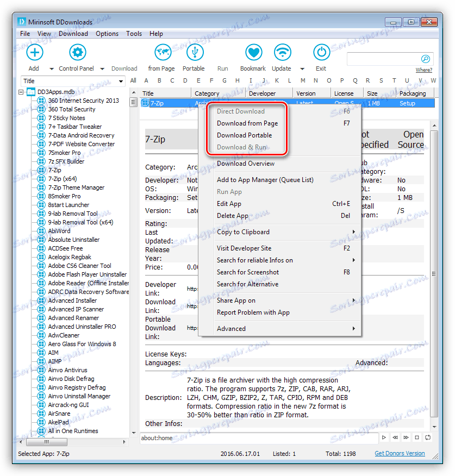
Task: Select Edit App context menu entry
Action: point(279,204)
